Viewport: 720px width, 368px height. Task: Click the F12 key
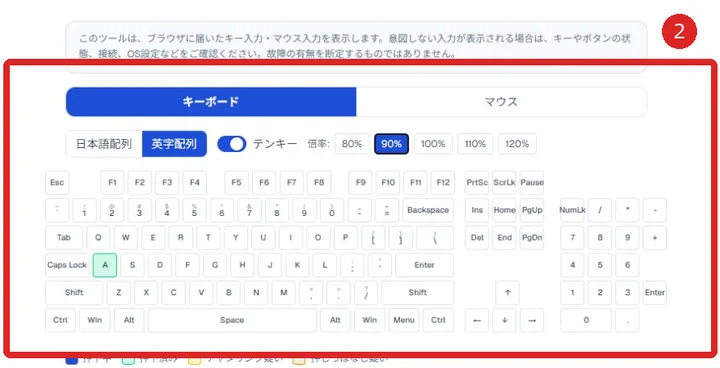(443, 182)
